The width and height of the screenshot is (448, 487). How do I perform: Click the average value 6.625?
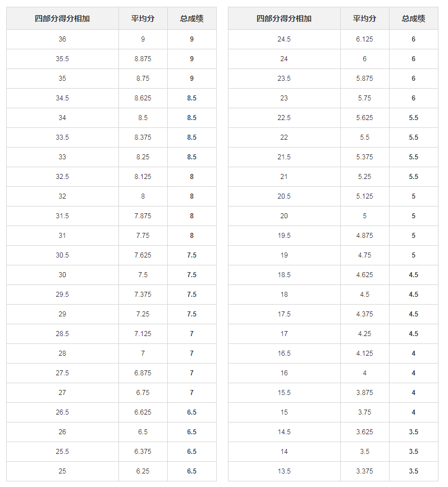(x=143, y=412)
